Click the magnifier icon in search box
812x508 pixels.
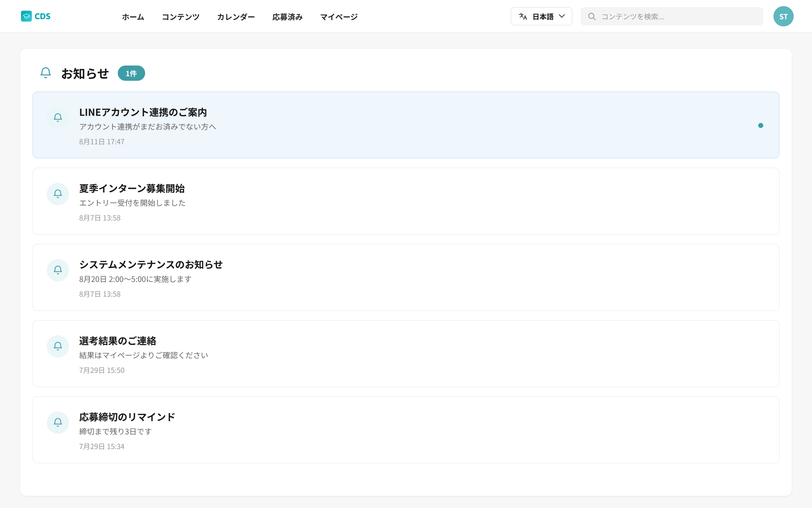click(x=592, y=17)
